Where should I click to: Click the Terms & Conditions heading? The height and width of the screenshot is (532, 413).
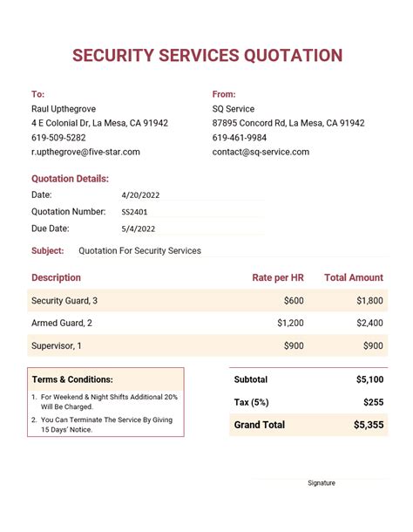point(72,379)
